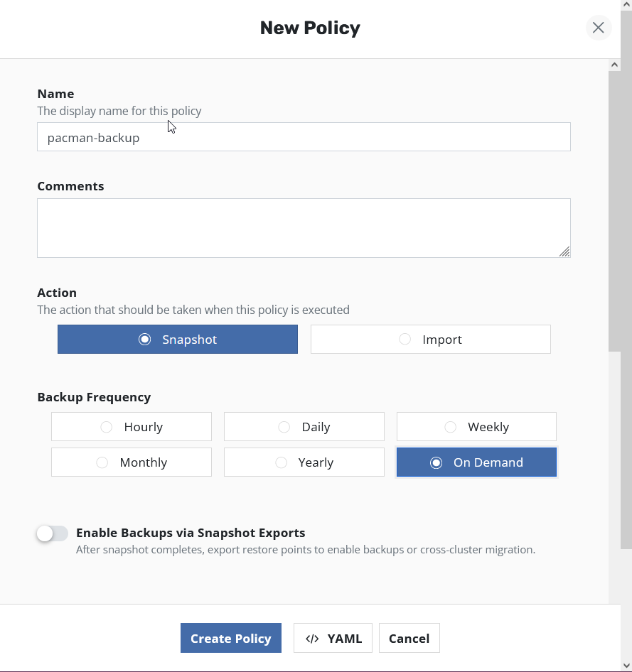Enable Backups via Snapshot Exports toggle
Viewport: 632px width, 672px height.
[x=53, y=533]
